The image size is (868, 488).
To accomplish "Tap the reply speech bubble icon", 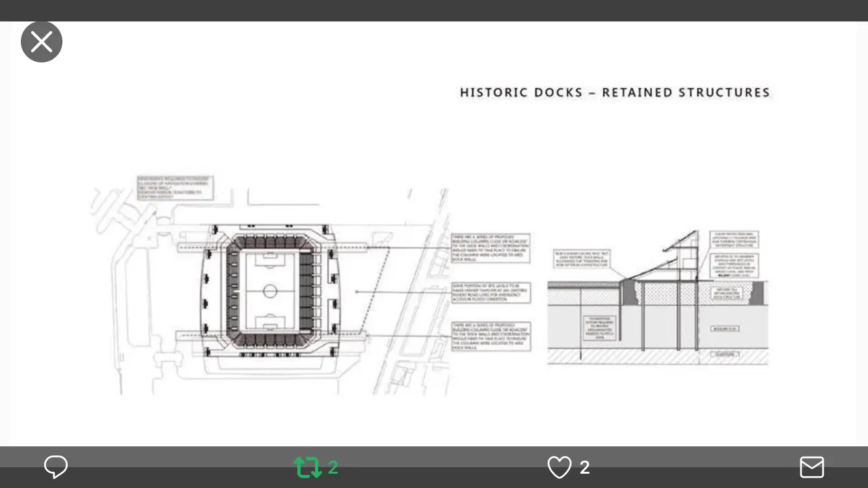I will [56, 467].
